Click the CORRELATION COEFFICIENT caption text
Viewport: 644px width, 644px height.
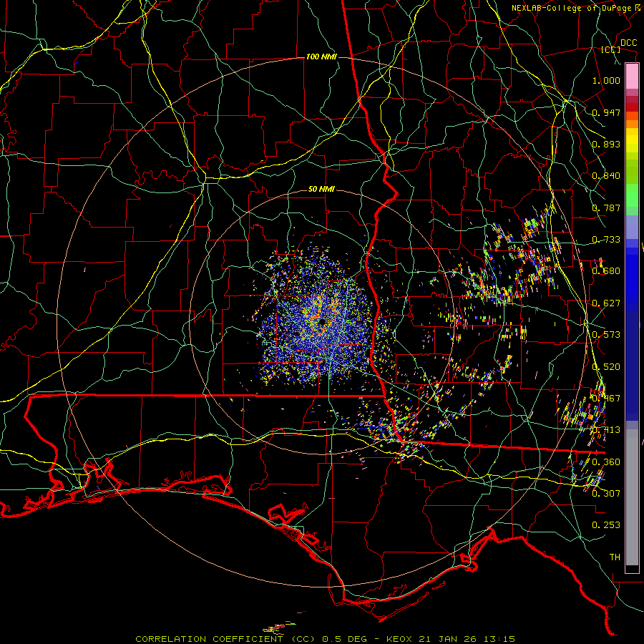coord(209,639)
